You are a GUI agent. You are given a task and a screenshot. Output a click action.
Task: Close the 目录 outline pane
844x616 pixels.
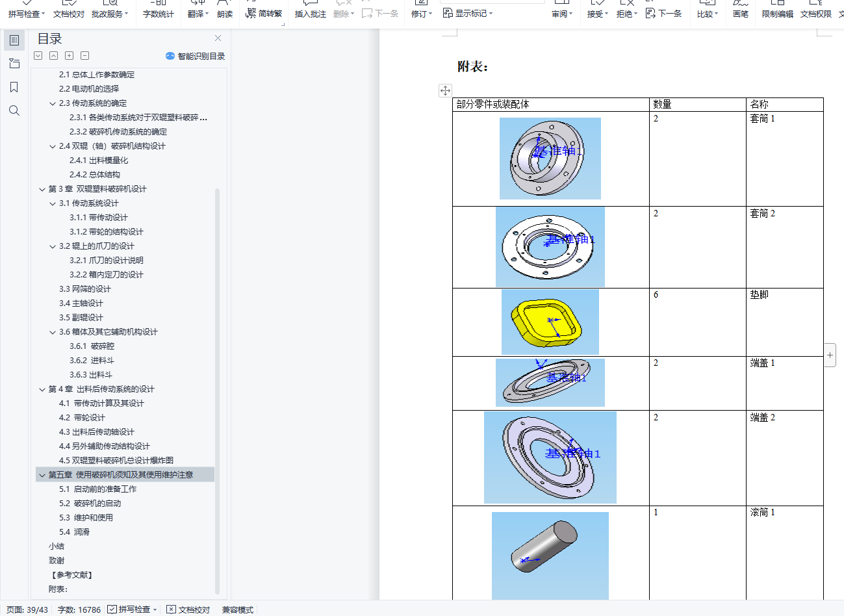point(218,38)
